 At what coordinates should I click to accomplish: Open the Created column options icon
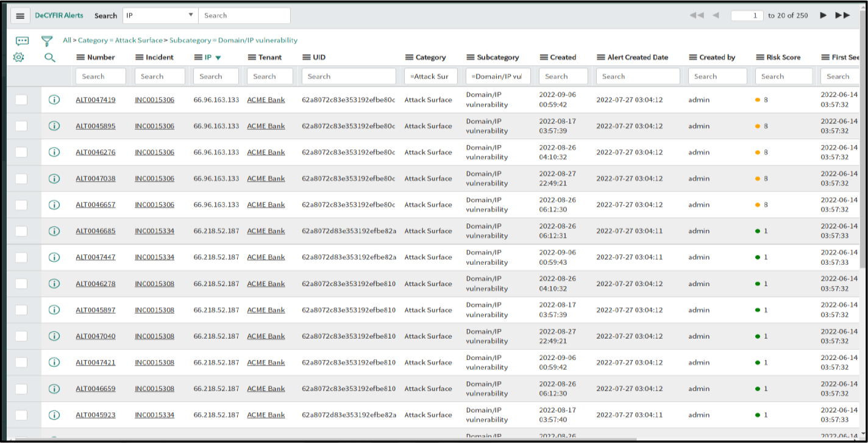(544, 57)
